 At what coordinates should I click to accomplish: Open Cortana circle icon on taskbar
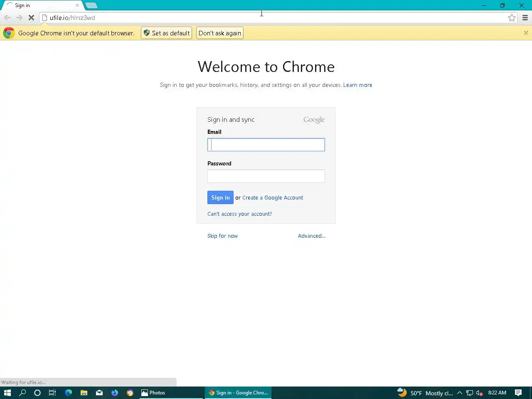[37, 392]
